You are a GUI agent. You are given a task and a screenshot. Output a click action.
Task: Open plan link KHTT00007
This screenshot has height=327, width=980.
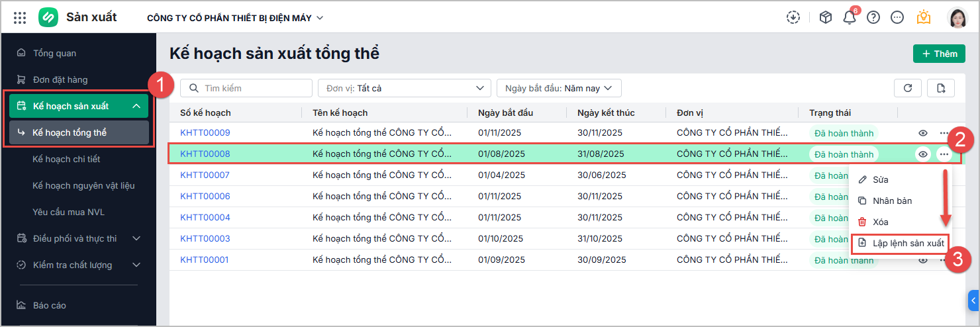[205, 175]
